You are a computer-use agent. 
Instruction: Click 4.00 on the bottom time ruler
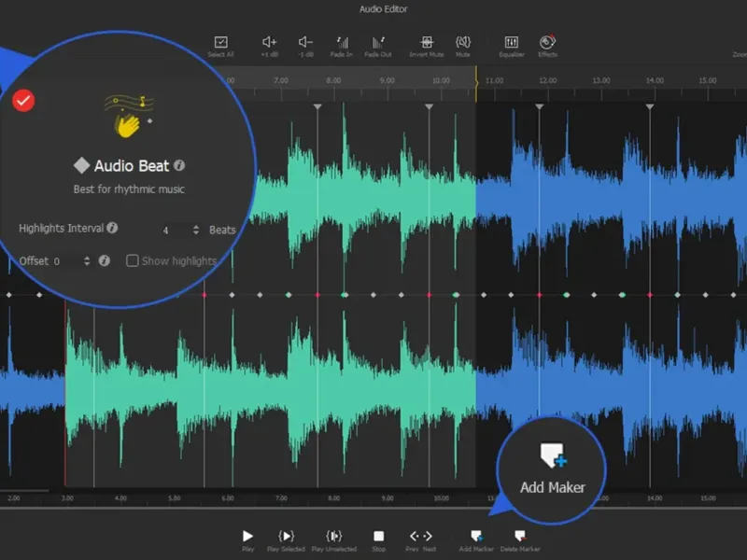(121, 498)
